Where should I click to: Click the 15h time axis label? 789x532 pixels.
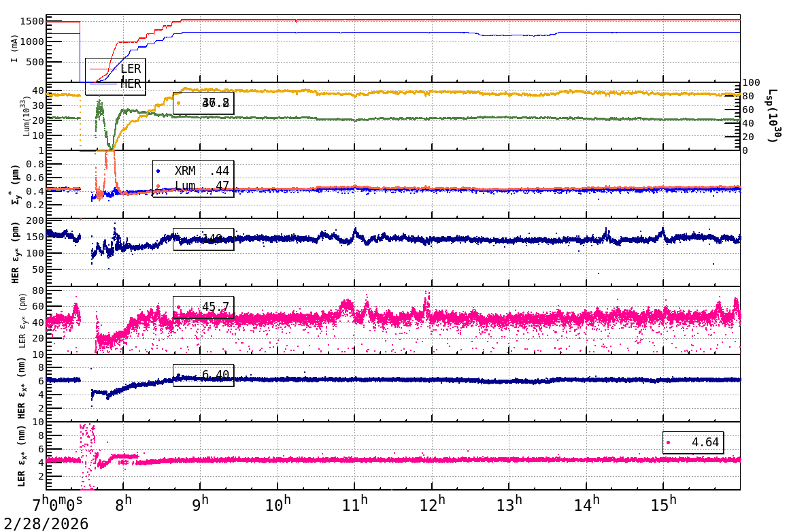(x=663, y=504)
